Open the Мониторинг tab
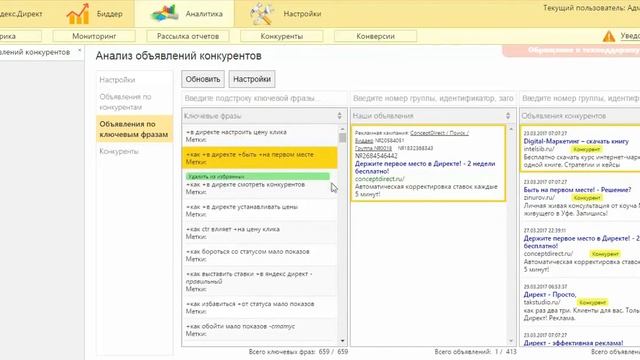 coord(94,36)
